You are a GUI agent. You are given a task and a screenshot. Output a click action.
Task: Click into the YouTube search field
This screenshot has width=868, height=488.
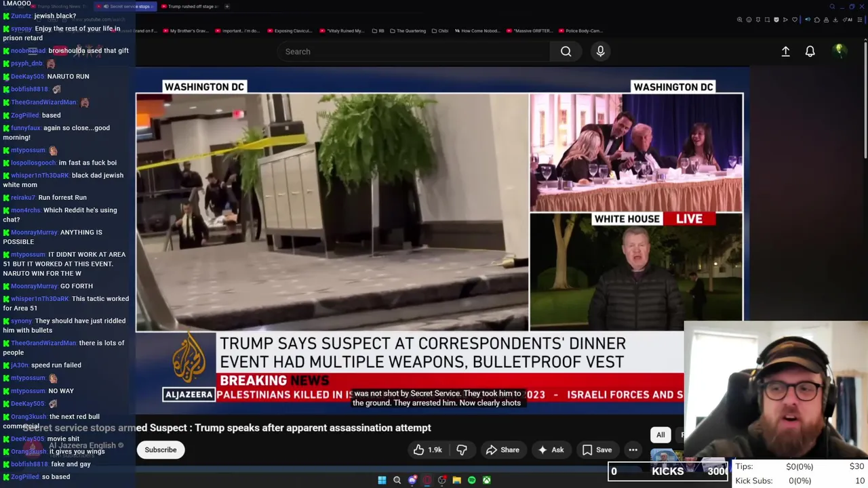tap(414, 52)
